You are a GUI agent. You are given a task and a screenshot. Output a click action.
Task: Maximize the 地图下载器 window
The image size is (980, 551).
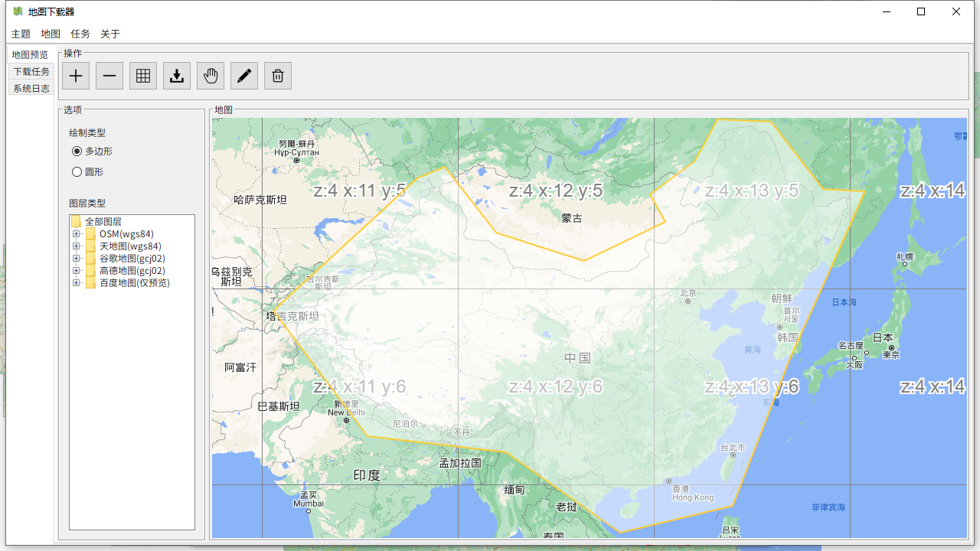click(x=921, y=11)
